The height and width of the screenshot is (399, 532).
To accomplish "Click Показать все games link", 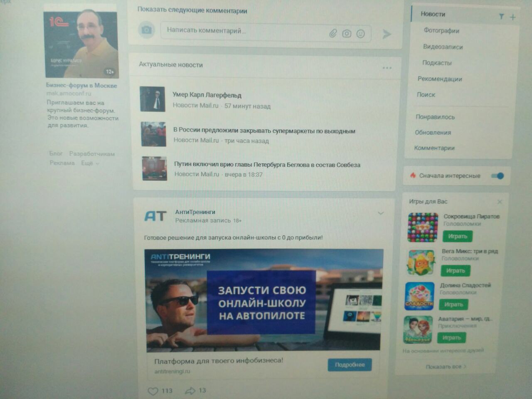I will (446, 367).
